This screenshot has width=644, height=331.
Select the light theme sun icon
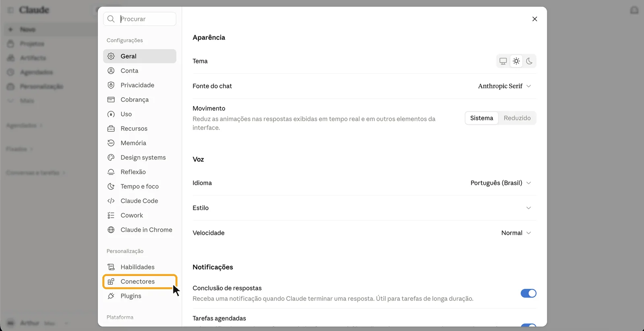coord(516,61)
